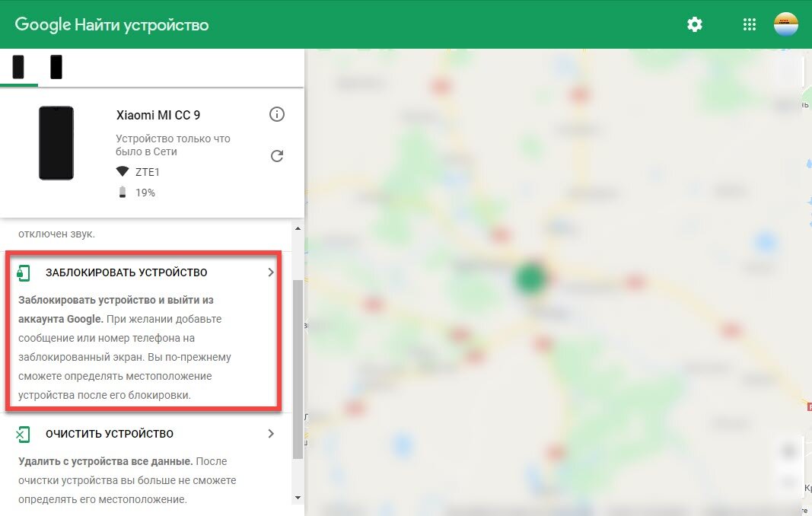Click the 'отключен звук.' text
Viewport: 812px width, 516px height.
(x=56, y=234)
